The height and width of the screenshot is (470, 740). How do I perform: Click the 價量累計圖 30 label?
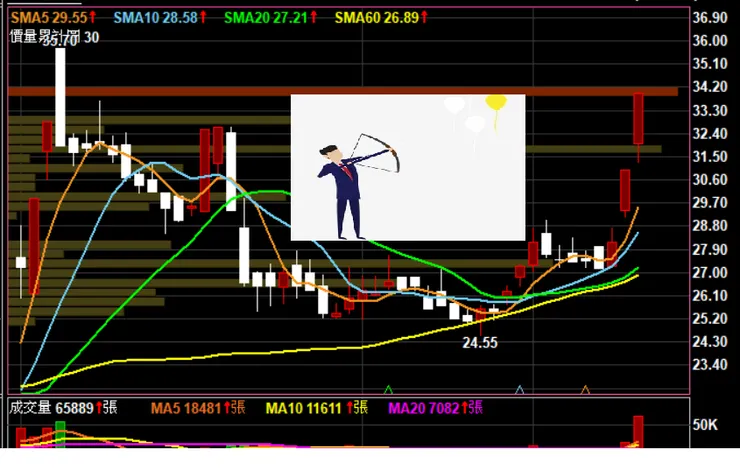coord(54,37)
